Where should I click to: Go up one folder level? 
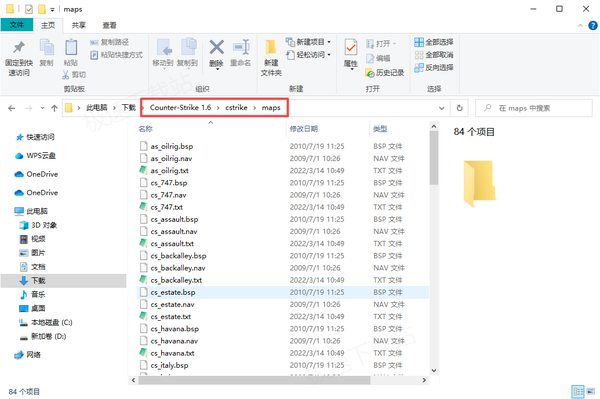pyautogui.click(x=54, y=108)
